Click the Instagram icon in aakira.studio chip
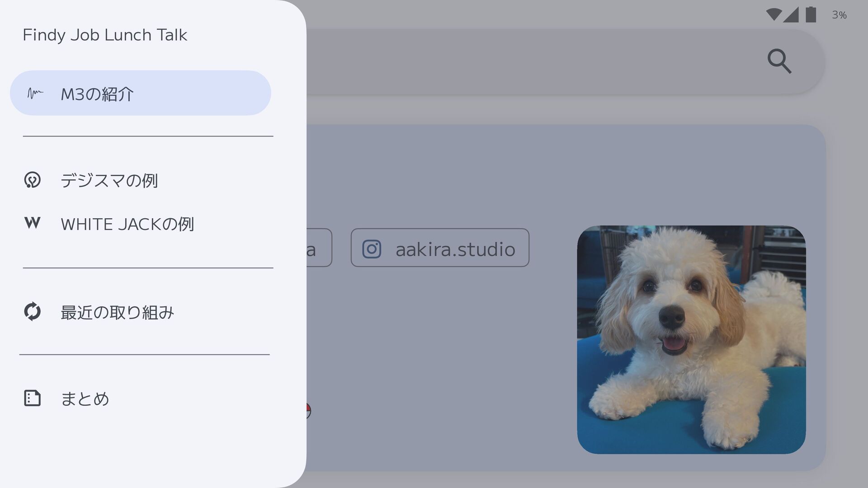The height and width of the screenshot is (488, 868). 372,249
